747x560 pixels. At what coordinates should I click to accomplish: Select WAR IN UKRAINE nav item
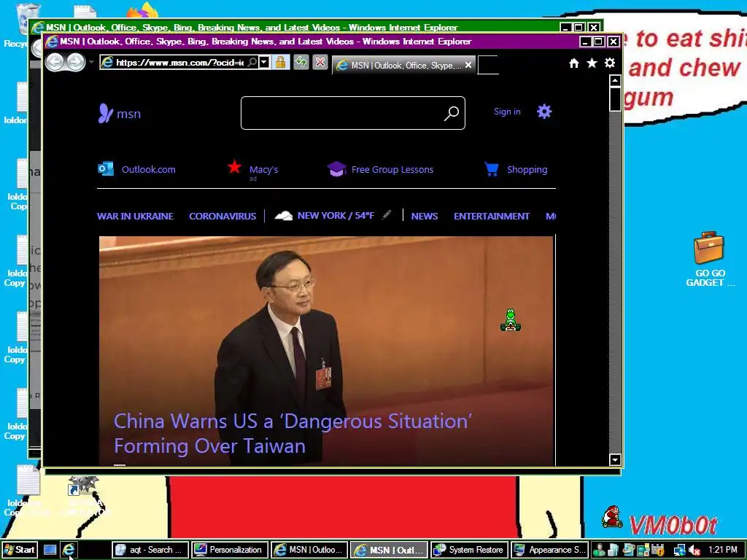pyautogui.click(x=135, y=216)
